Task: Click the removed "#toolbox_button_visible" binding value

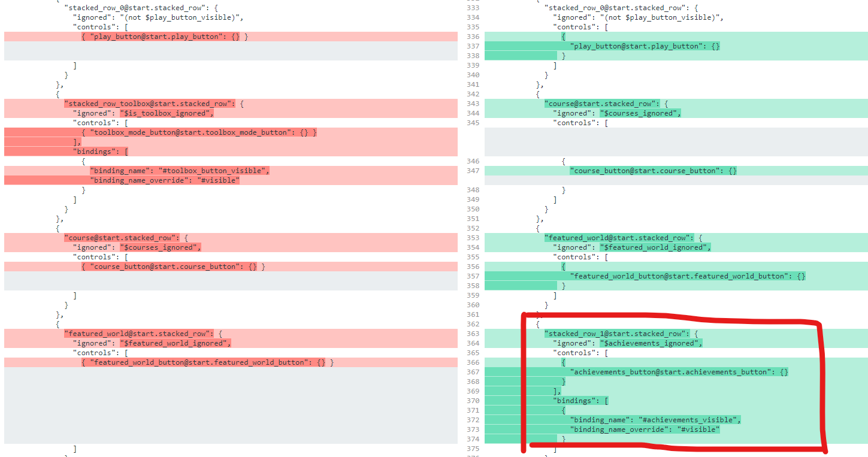Action: pos(213,171)
